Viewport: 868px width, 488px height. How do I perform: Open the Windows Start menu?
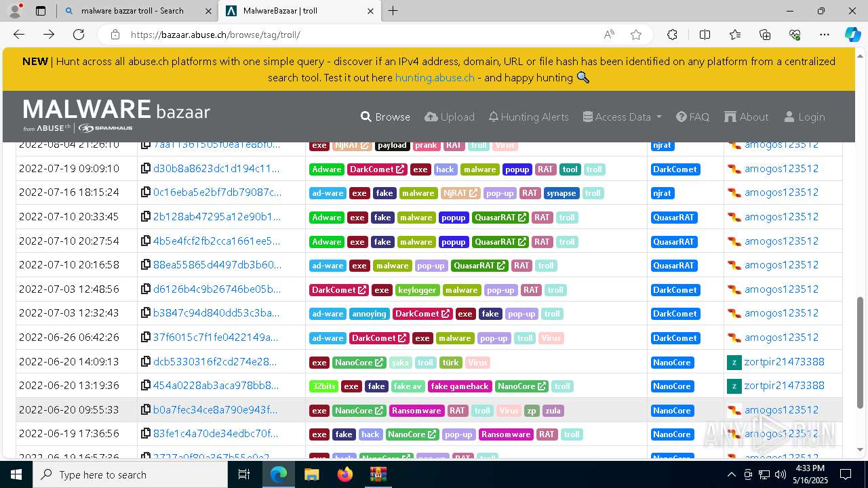[16, 474]
